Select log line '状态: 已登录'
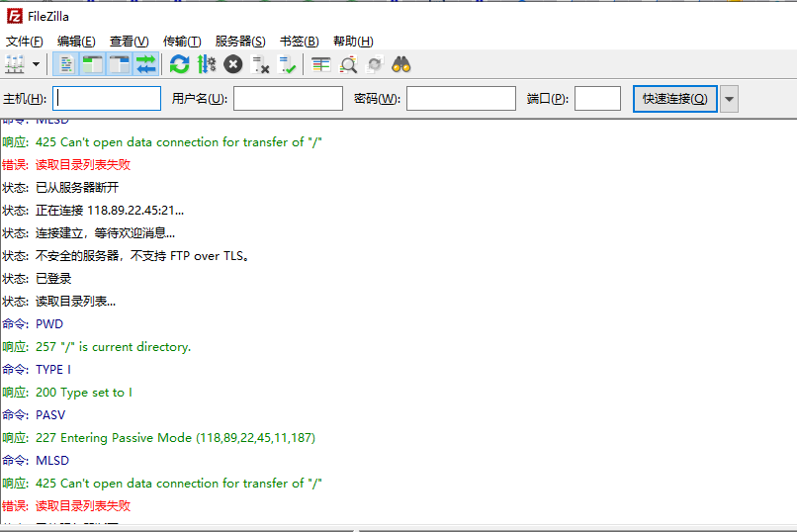Screen dimensions: 797x532 click(x=37, y=279)
